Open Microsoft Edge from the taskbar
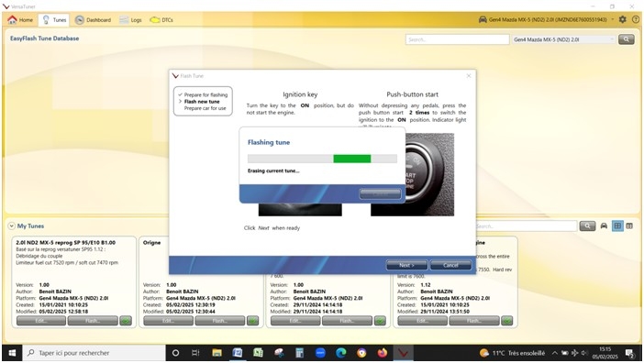 pyautogui.click(x=341, y=353)
